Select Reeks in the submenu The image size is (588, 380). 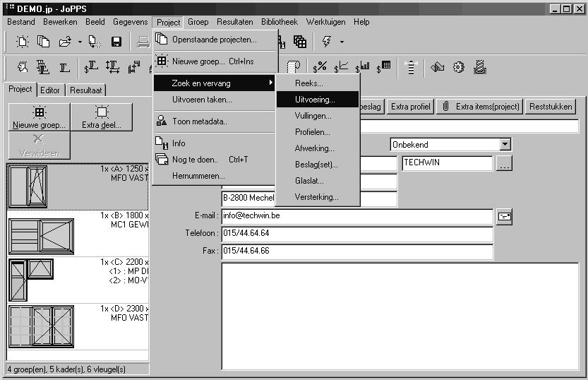click(x=318, y=83)
